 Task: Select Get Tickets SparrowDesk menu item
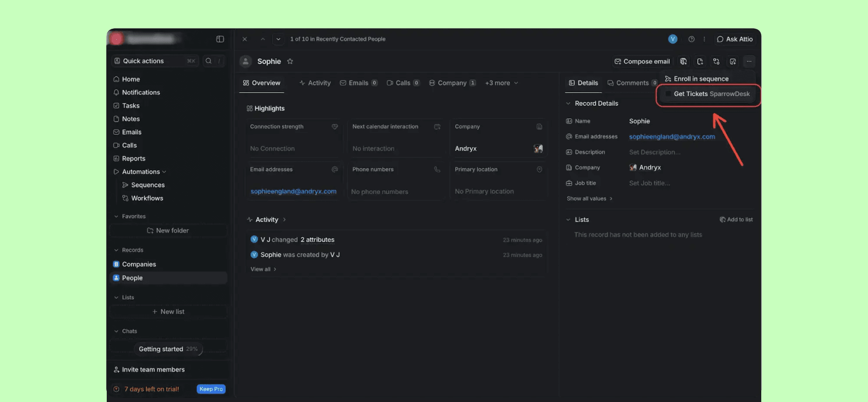click(x=708, y=94)
